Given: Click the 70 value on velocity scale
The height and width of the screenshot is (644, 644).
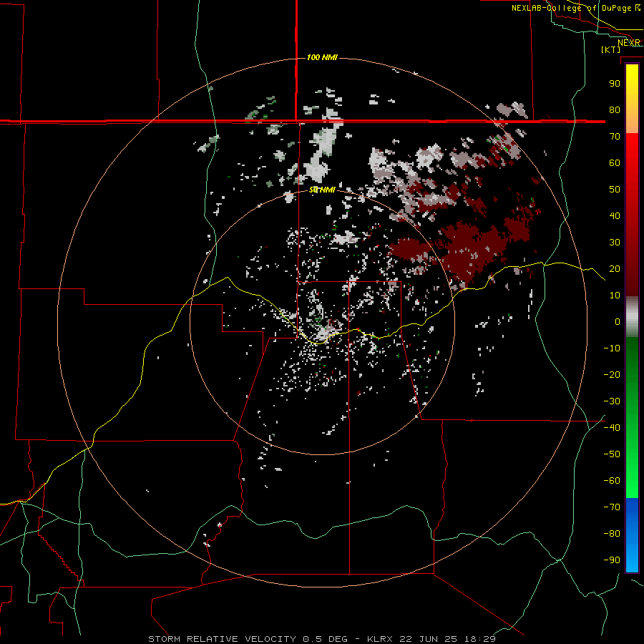Looking at the screenshot, I should click(x=615, y=137).
